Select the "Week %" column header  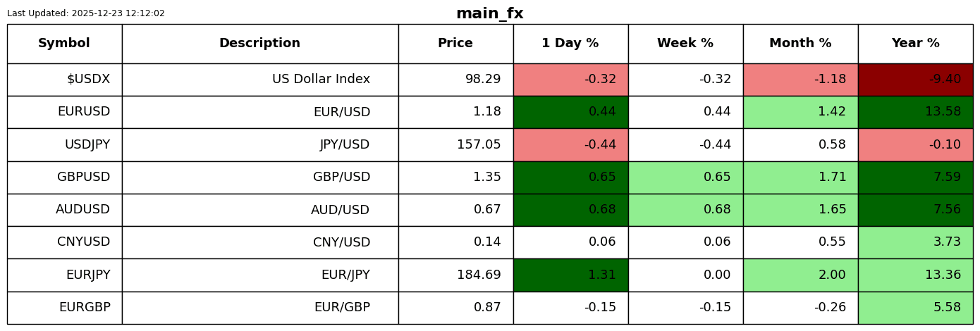685,44
